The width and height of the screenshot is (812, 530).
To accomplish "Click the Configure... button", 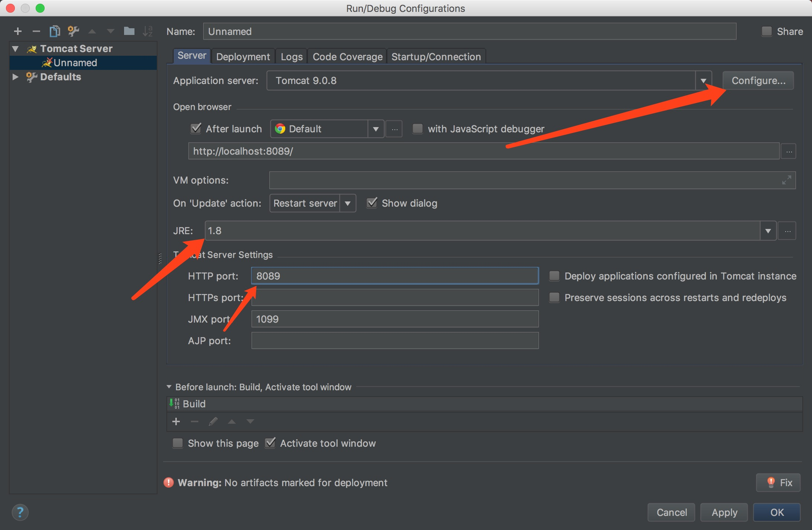I will coord(758,81).
